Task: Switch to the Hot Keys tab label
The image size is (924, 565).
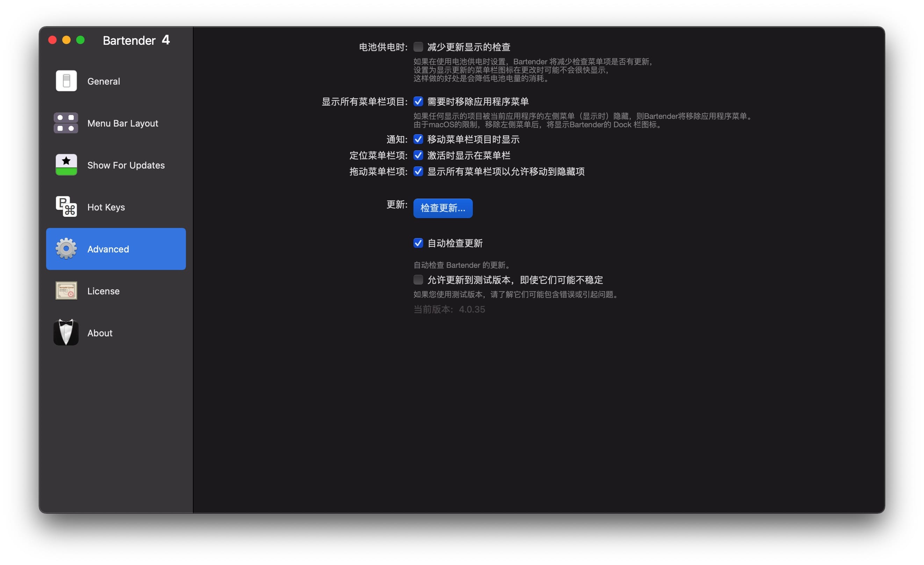Action: coord(106,207)
